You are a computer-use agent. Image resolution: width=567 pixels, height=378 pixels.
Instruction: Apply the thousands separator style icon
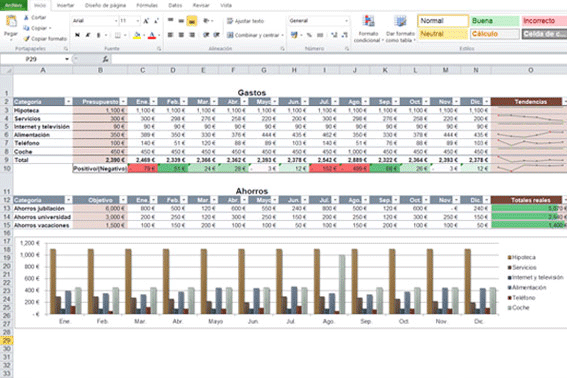(x=320, y=35)
